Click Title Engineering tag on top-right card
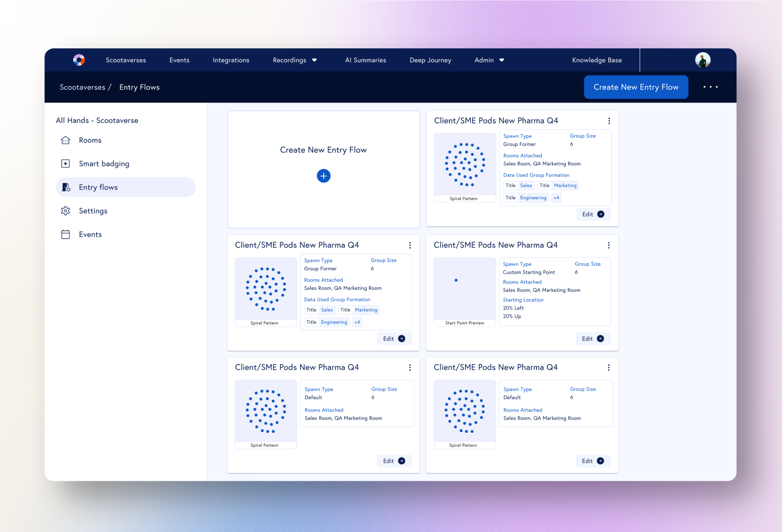Image resolution: width=782 pixels, height=532 pixels. pyautogui.click(x=526, y=198)
